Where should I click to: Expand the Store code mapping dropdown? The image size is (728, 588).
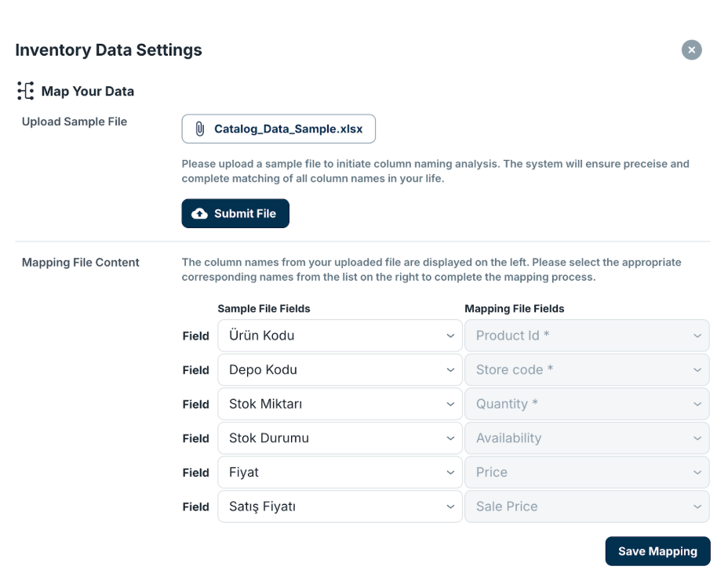click(586, 370)
